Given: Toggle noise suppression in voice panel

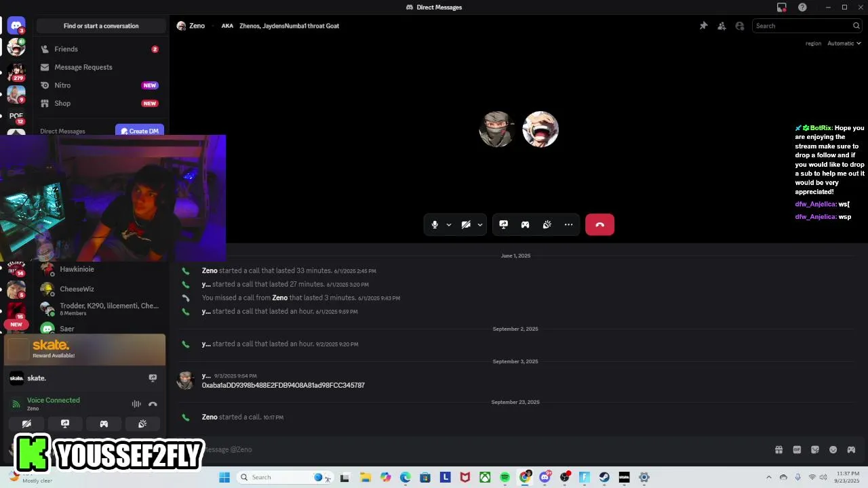Looking at the screenshot, I should [136, 404].
